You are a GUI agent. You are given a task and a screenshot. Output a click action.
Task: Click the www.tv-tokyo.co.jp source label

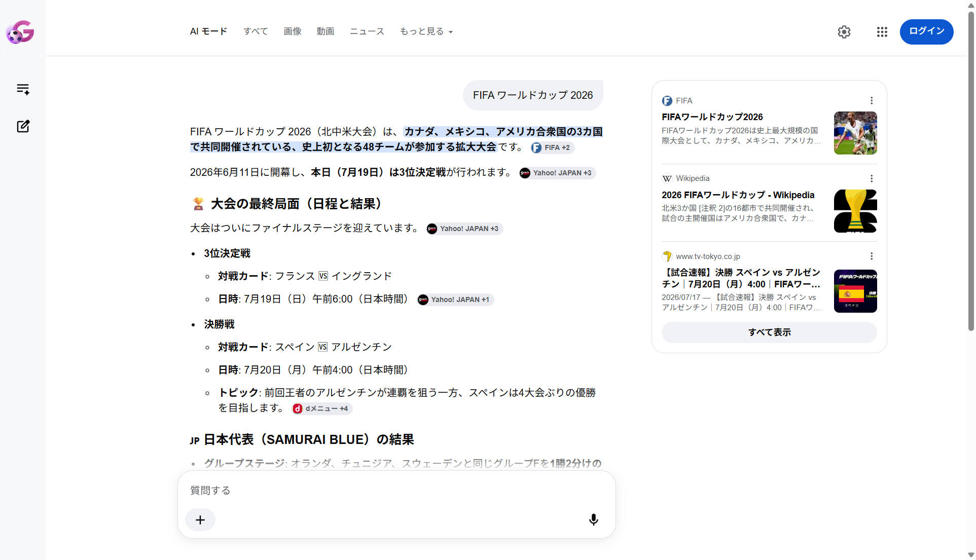(708, 256)
